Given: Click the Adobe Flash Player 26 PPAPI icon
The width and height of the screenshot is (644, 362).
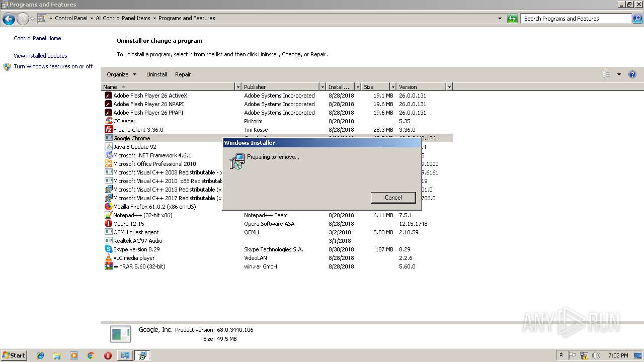Looking at the screenshot, I should pos(108,113).
